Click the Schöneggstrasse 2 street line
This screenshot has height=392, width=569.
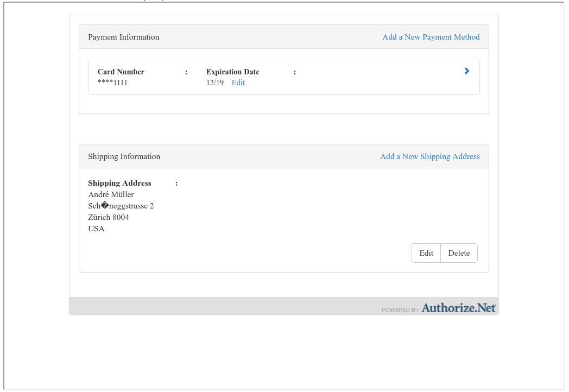point(121,206)
